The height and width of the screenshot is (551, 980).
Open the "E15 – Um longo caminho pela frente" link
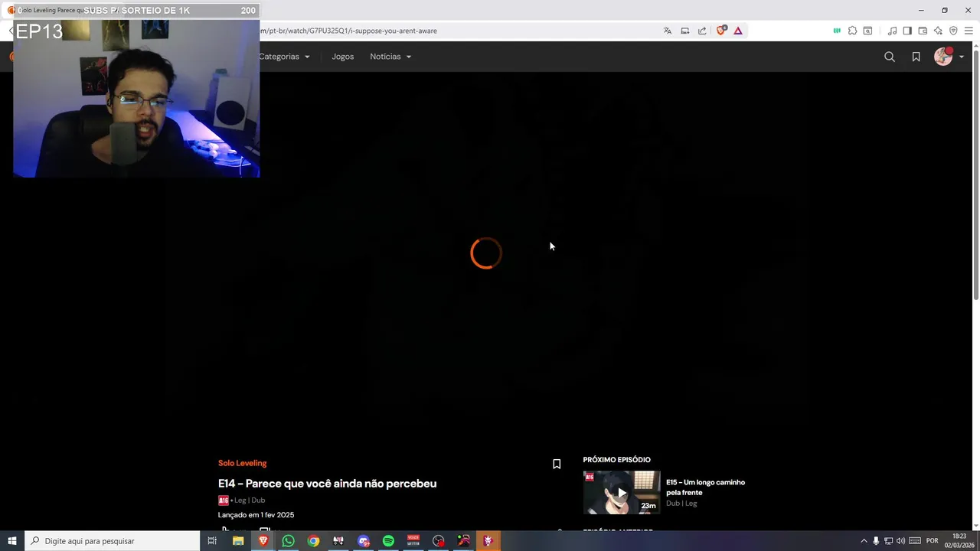(705, 487)
